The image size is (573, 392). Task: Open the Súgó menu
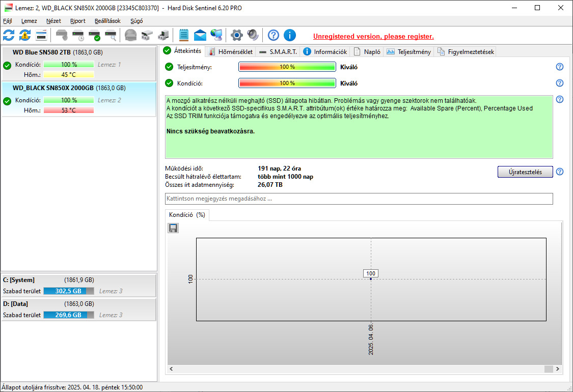point(137,21)
